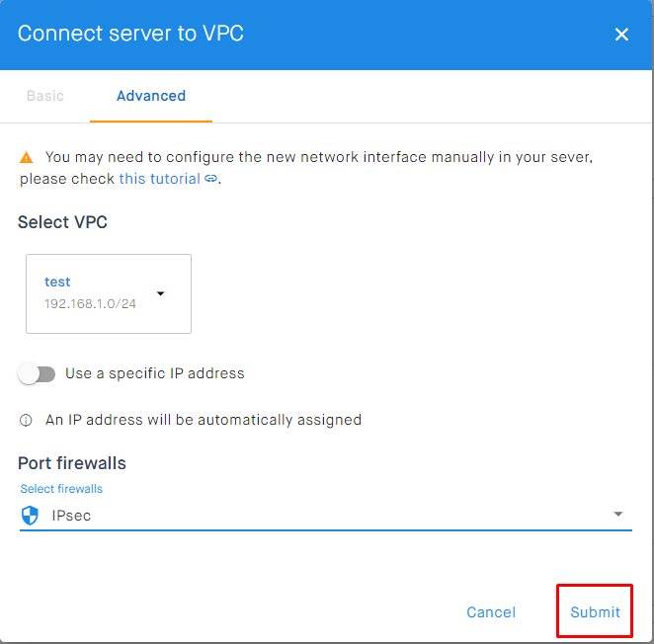
Task: Click the IPsec firewall selection field
Action: click(316, 515)
